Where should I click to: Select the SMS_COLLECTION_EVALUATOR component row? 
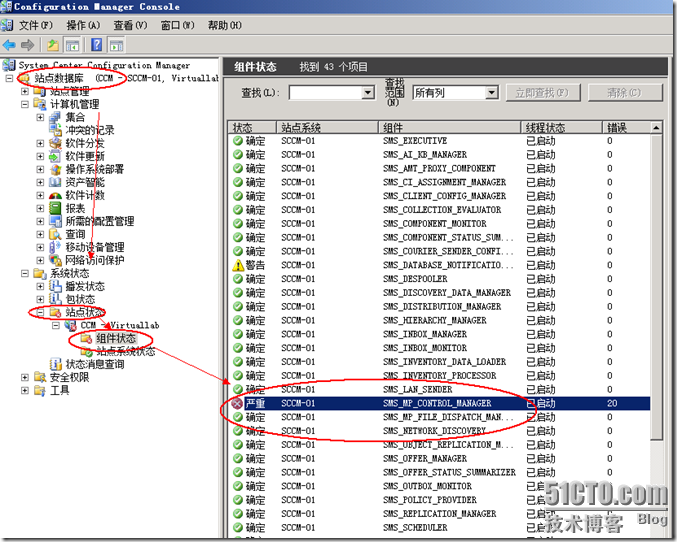(x=439, y=210)
